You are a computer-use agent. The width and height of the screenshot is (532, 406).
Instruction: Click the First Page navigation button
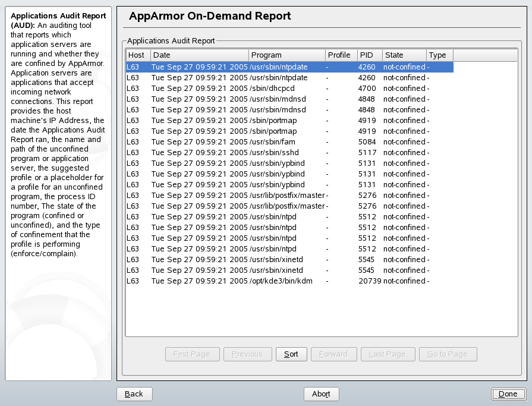(192, 354)
